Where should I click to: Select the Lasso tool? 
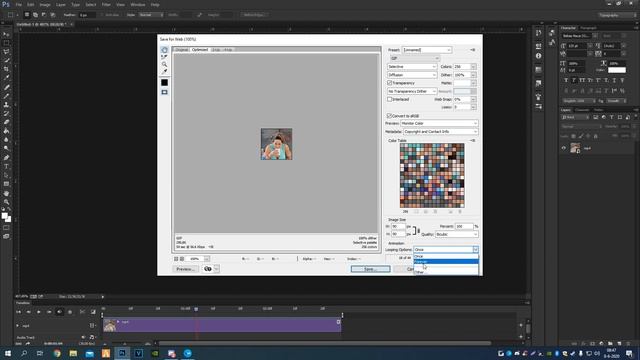pyautogui.click(x=6, y=52)
